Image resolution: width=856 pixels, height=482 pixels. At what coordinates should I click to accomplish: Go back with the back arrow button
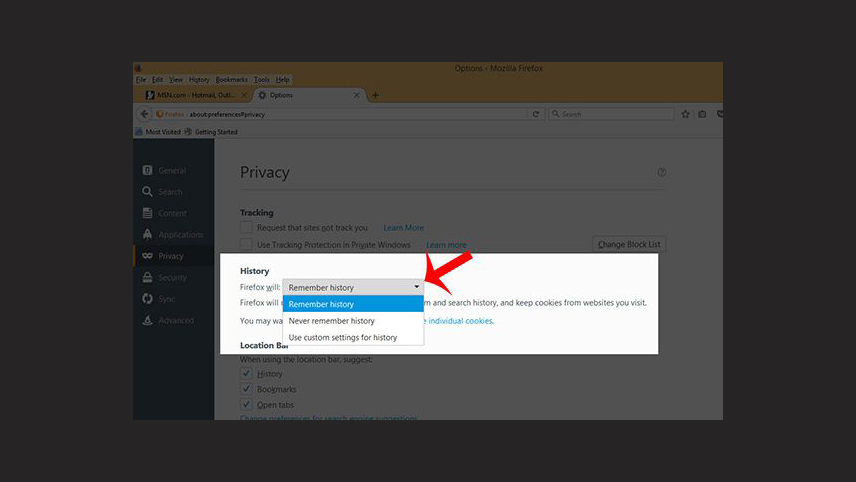(144, 114)
